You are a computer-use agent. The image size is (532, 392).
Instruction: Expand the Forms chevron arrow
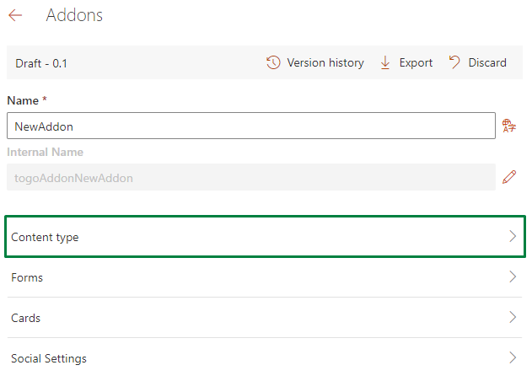point(513,277)
